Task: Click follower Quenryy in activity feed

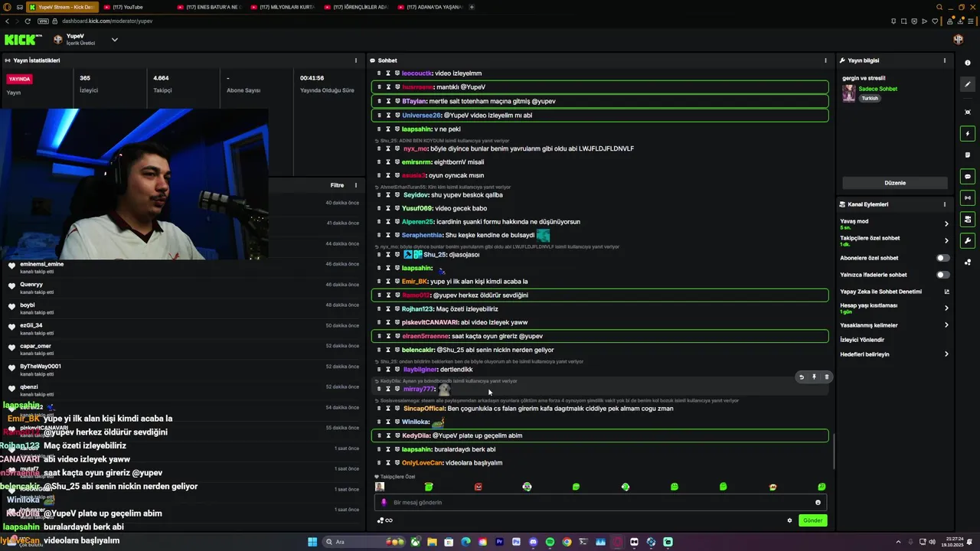Action: (x=31, y=285)
